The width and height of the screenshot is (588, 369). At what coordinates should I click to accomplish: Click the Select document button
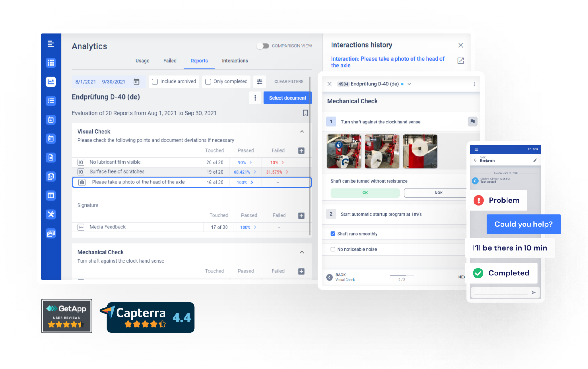pos(288,98)
